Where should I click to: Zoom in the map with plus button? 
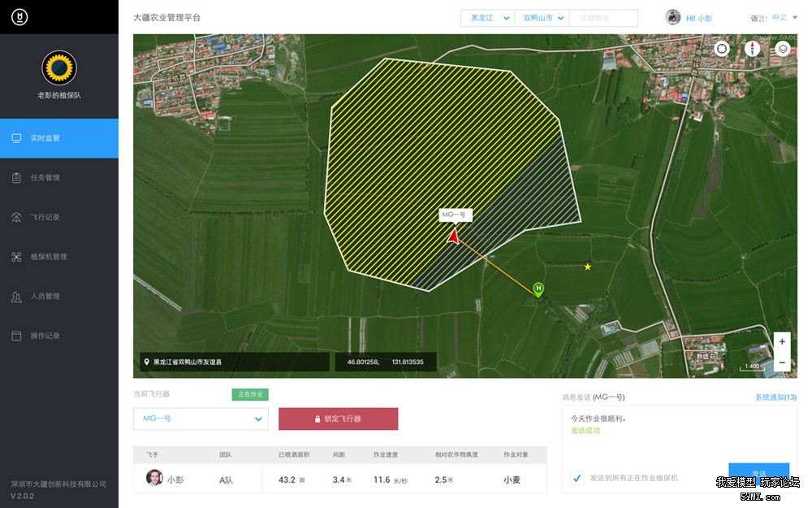[x=782, y=342]
